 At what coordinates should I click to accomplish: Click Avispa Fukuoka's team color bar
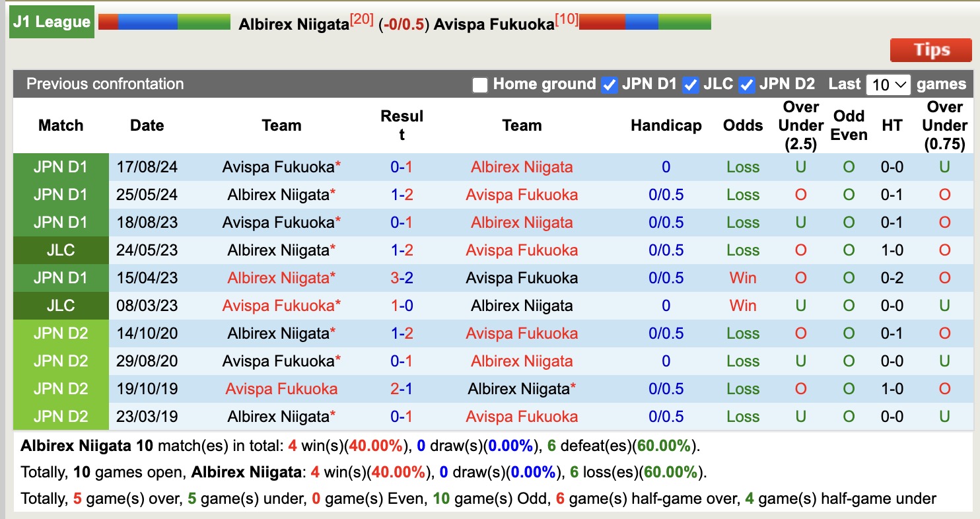pos(644,21)
